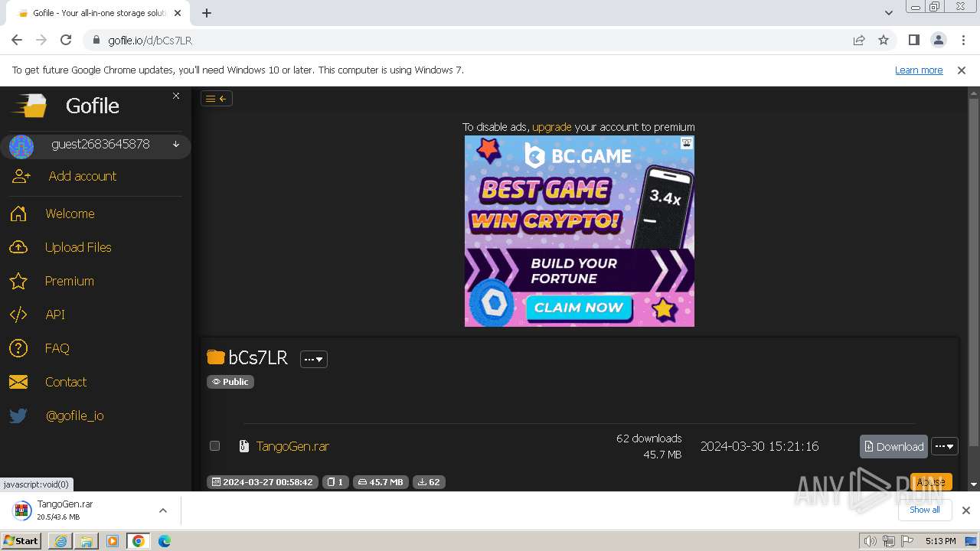Toggle the sidebar with the hamburger arrow button

point(217,98)
